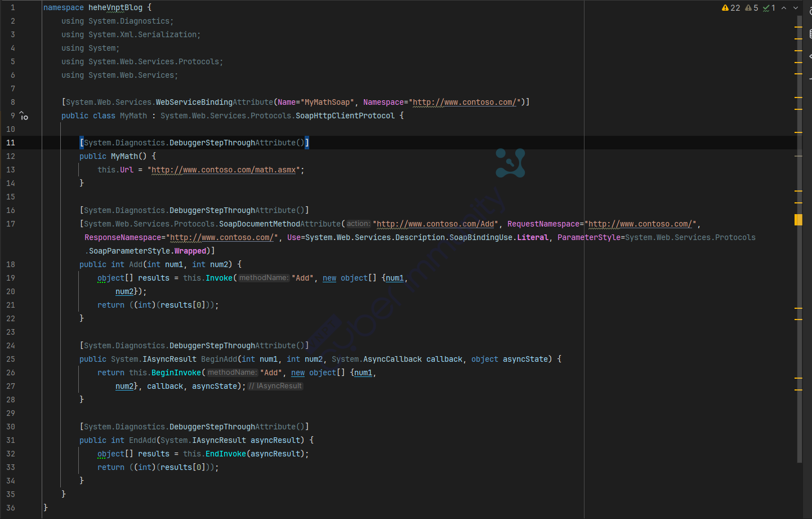Image resolution: width=812 pixels, height=519 pixels.
Task: Click the weak warnings indicator showing 5
Action: coord(752,8)
